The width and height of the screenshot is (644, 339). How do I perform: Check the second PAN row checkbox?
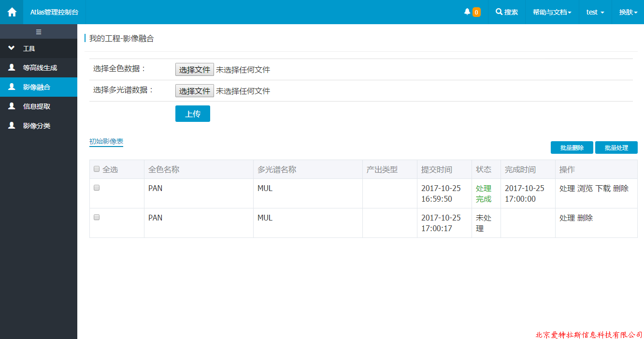point(97,218)
